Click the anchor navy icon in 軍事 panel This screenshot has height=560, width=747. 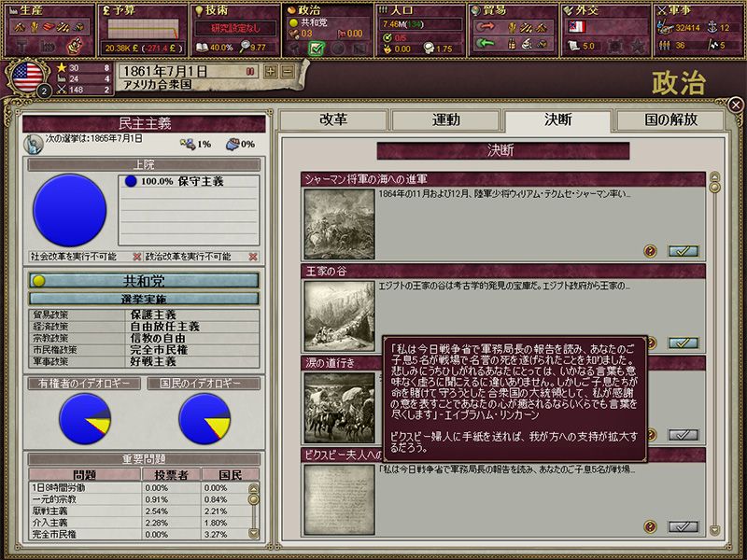tap(712, 27)
